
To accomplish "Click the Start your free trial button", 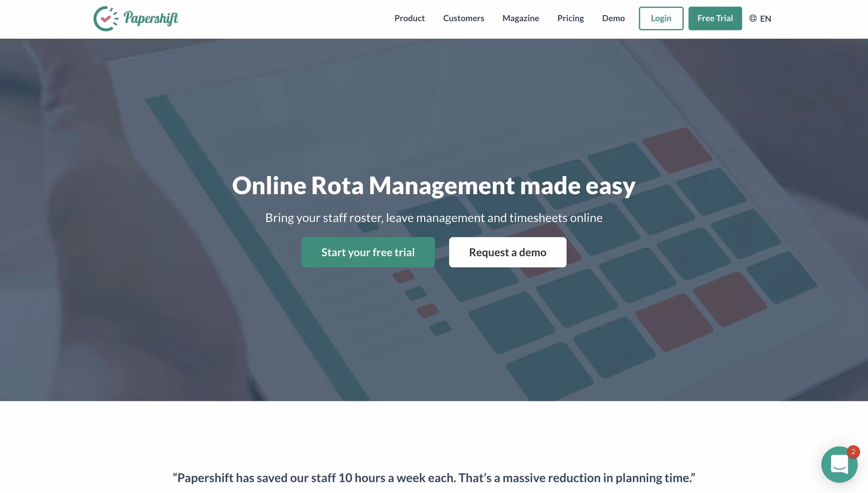I will click(368, 252).
